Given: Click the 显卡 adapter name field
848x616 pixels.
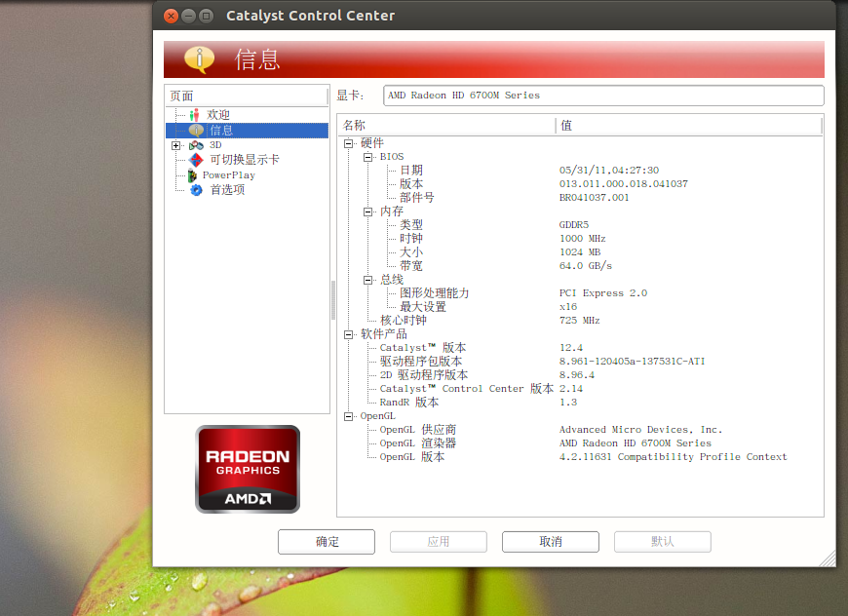Looking at the screenshot, I should 603,96.
